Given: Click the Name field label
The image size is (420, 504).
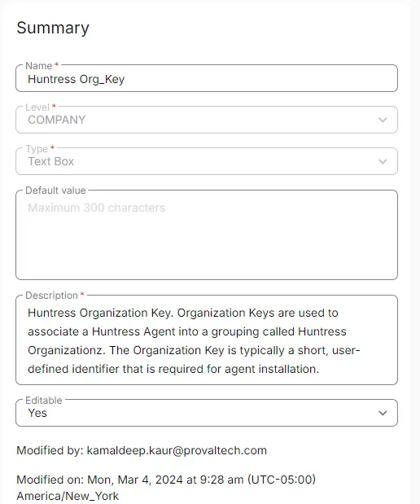Looking at the screenshot, I should 38,66.
